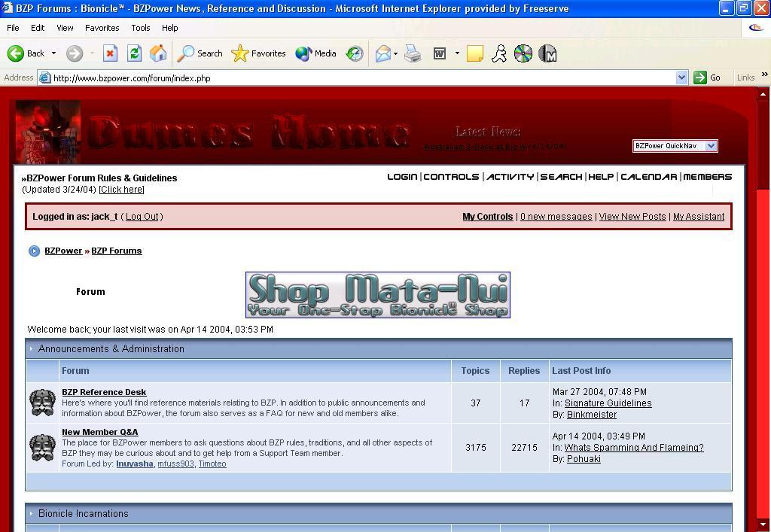Launch the Messenger figure icon

pos(499,53)
